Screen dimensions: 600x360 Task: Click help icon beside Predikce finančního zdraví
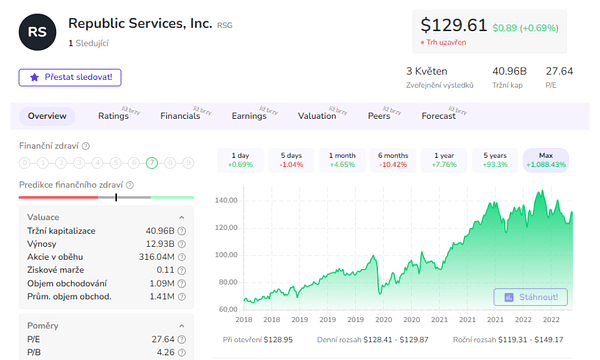[x=130, y=185]
